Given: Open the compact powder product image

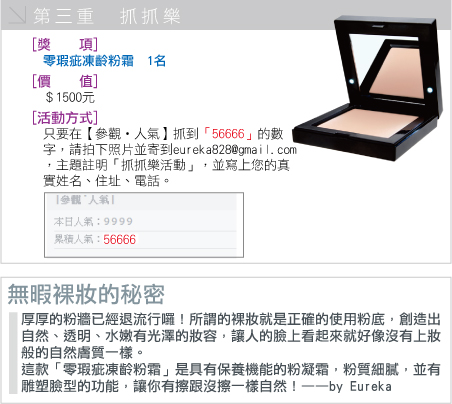Looking at the screenshot, I should point(368,88).
